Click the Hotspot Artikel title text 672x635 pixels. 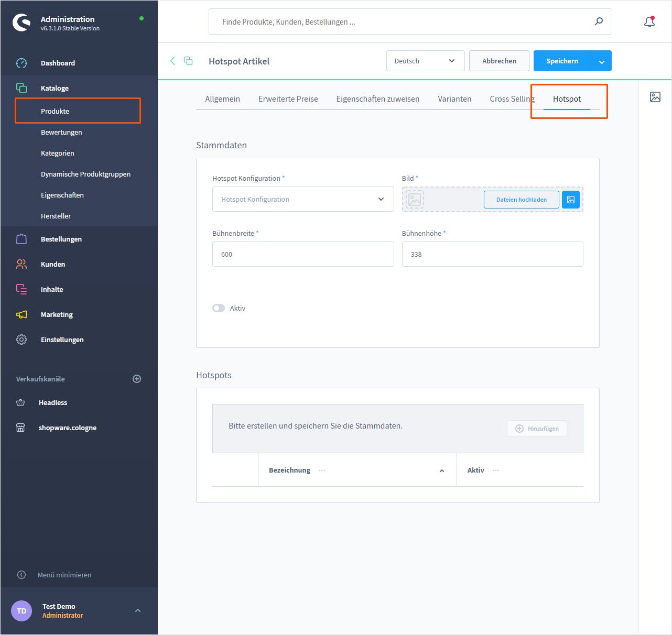239,61
